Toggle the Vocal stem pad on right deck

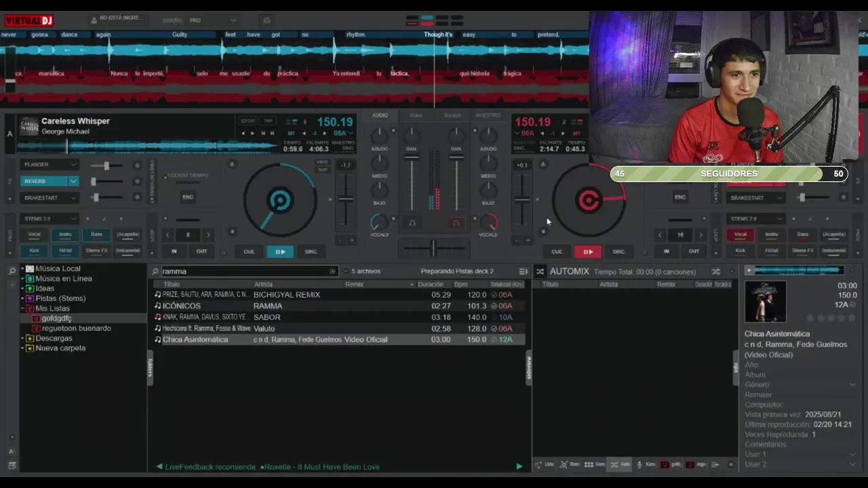point(740,235)
